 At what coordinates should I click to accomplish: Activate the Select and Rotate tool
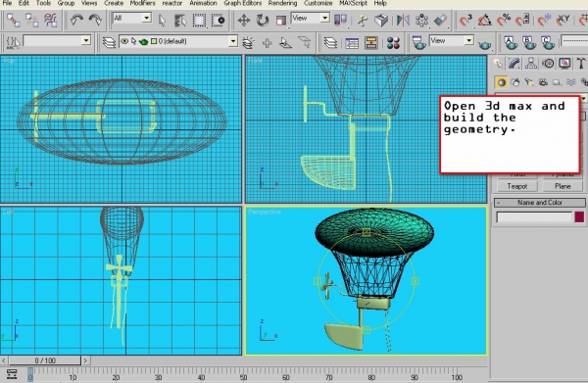[x=263, y=20]
